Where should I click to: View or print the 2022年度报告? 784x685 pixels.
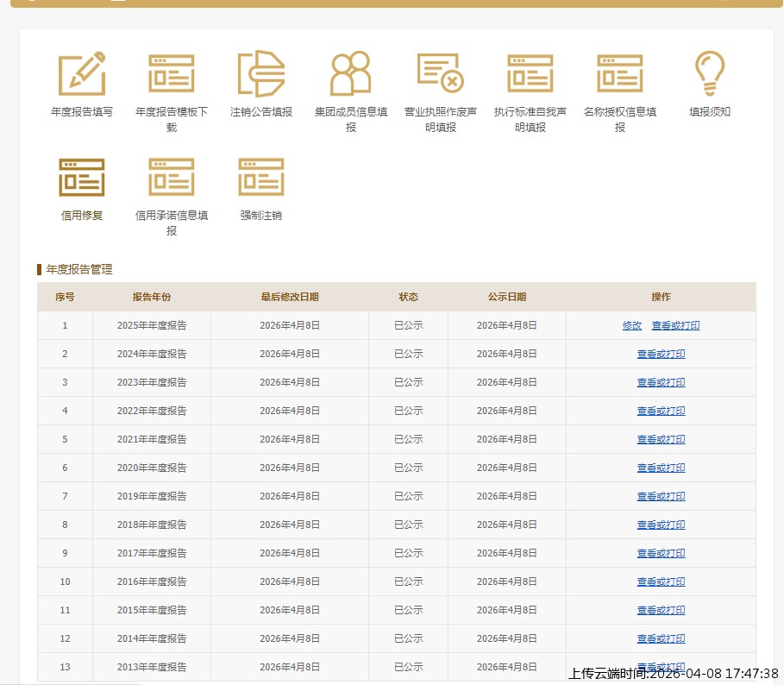pos(661,412)
